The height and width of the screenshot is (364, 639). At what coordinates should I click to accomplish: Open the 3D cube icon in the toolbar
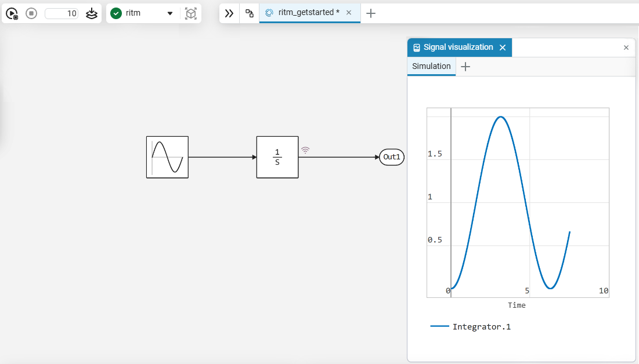[x=191, y=13]
